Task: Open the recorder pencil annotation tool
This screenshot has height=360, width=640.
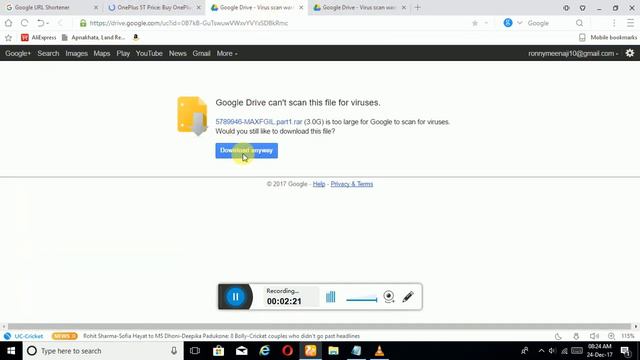Action: (408, 297)
